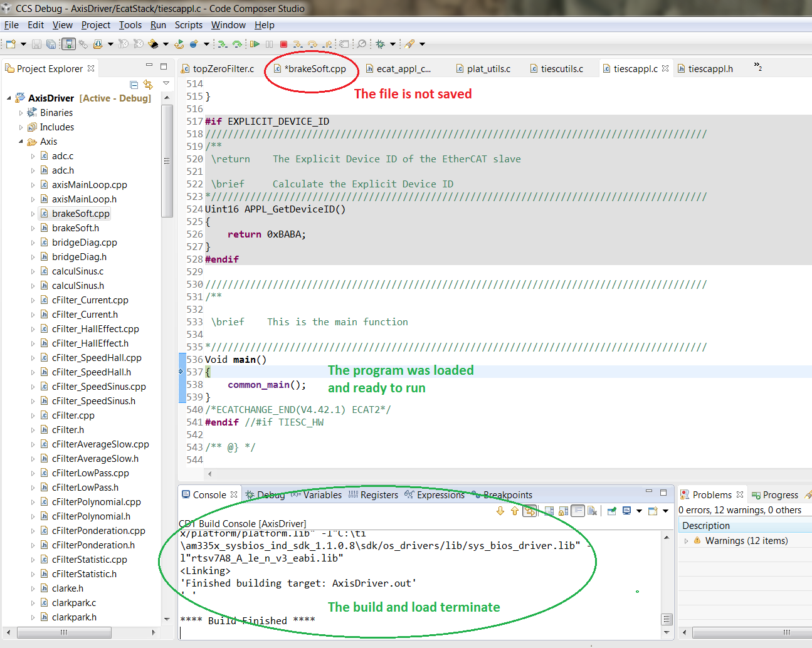Open the Run menu
The width and height of the screenshot is (812, 648).
pyautogui.click(x=158, y=25)
